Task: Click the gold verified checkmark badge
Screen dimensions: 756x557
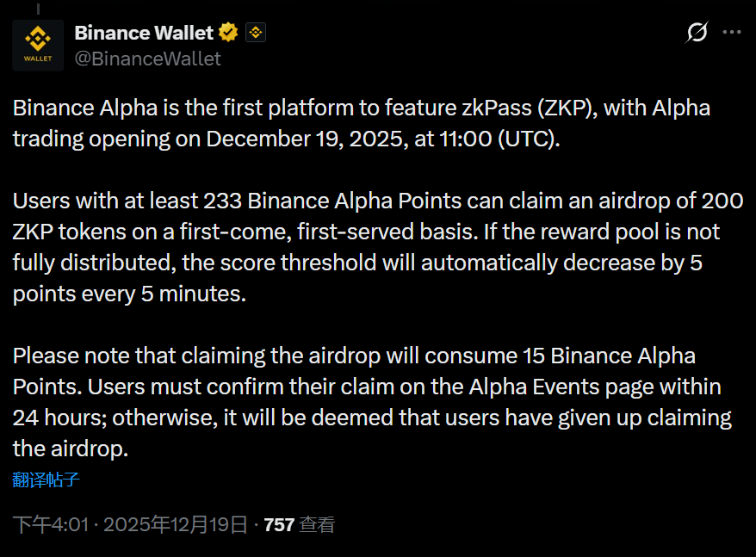Action: point(228,34)
